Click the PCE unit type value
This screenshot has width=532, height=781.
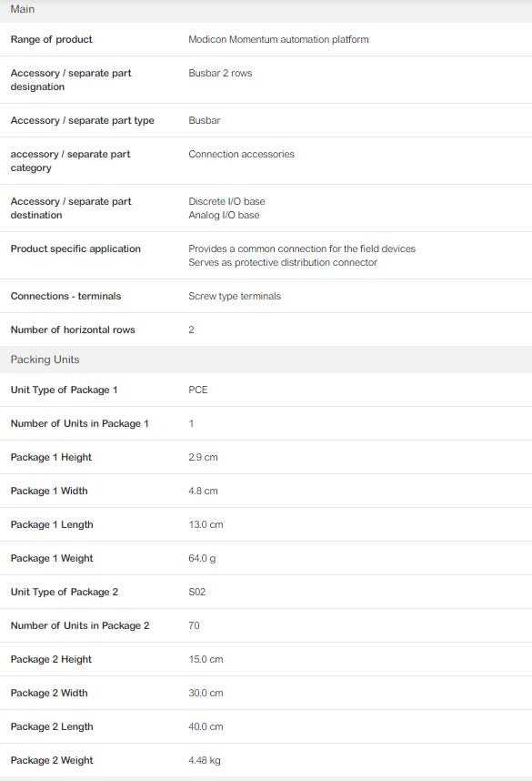[198, 390]
